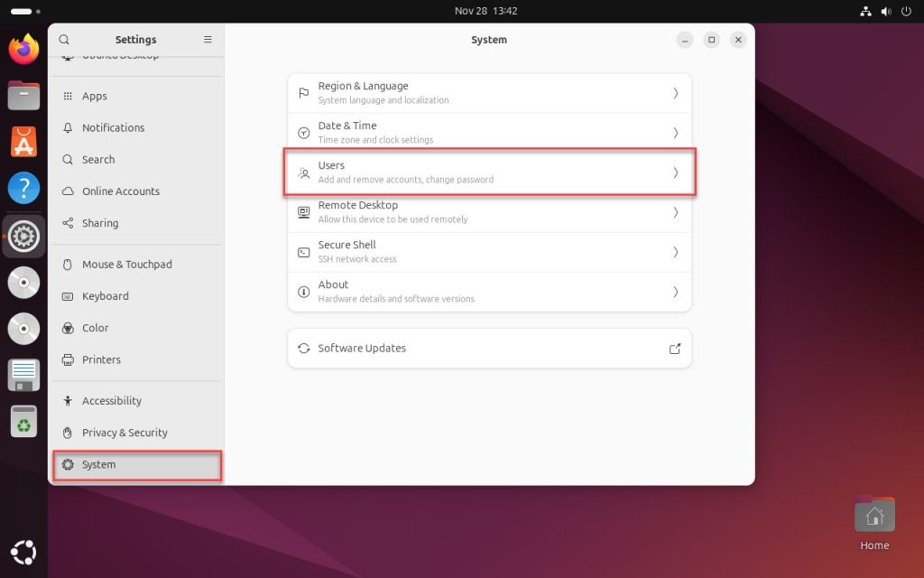Viewport: 924px width, 578px height.
Task: Click the Notifications bell icon
Action: 68,127
